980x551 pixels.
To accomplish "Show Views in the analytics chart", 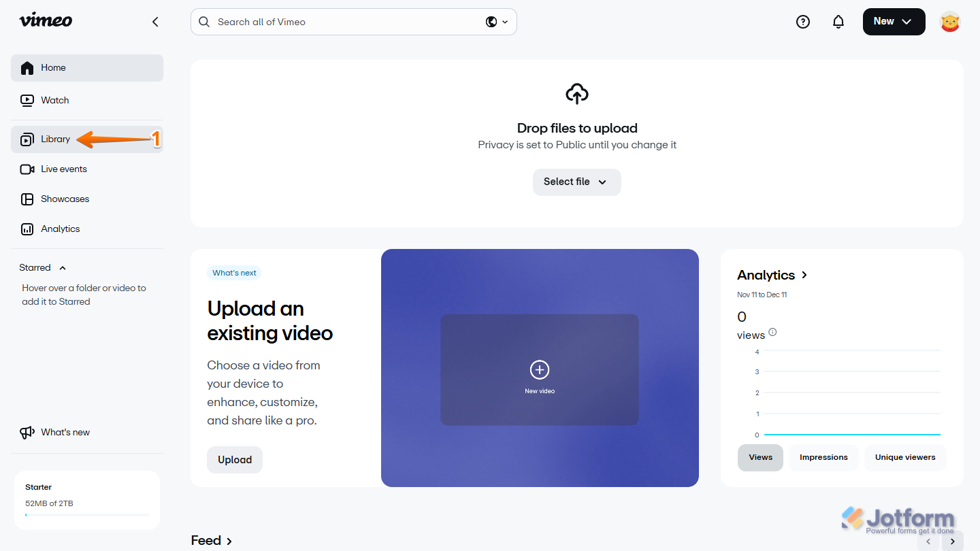I will tap(760, 457).
